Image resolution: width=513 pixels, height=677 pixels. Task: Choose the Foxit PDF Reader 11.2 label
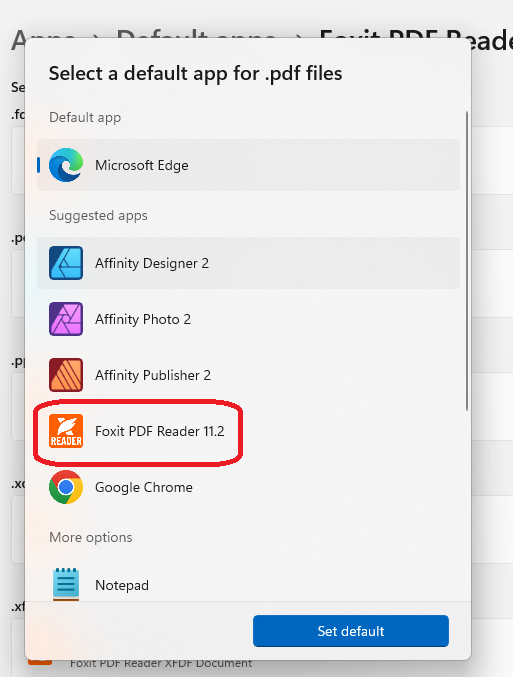point(160,431)
